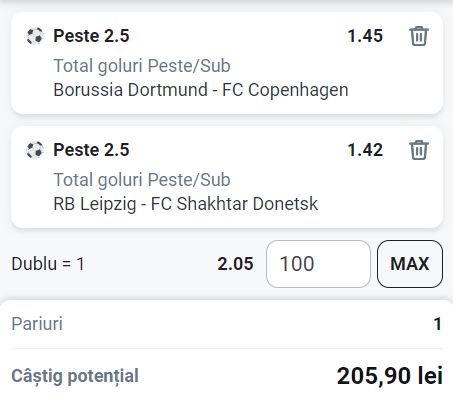Click the Pariuri count value 1
This screenshot has width=453, height=399.
[x=438, y=324]
